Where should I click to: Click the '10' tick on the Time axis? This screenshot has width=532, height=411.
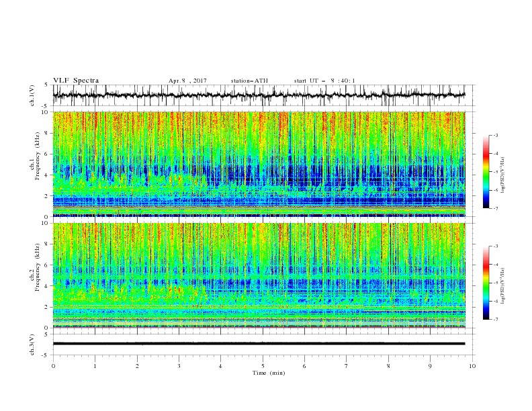click(472, 366)
